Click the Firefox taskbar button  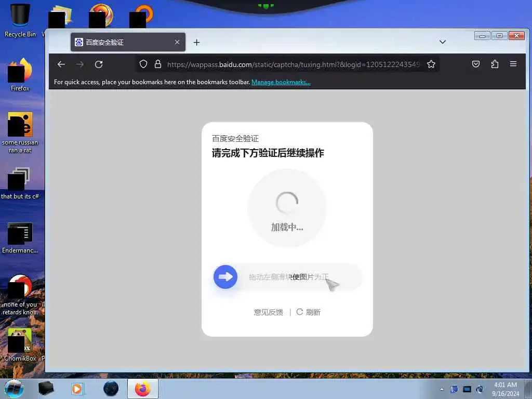tap(143, 389)
